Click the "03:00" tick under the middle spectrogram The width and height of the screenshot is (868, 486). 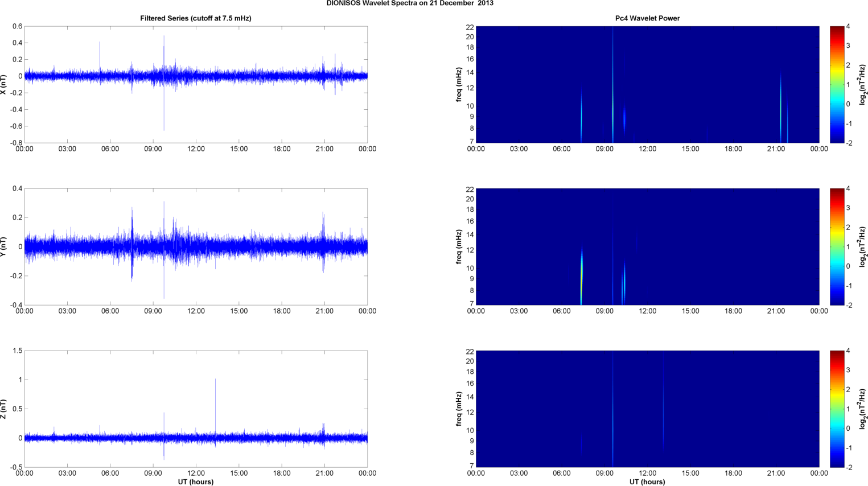[519, 311]
